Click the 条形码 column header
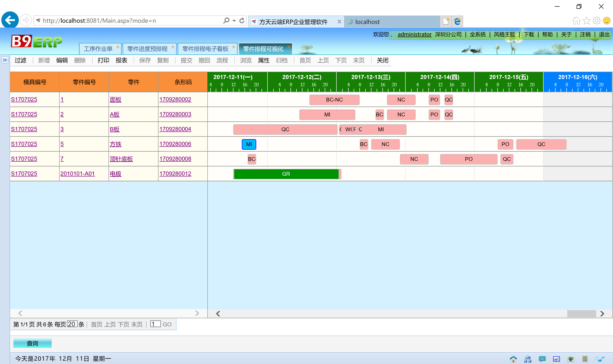Viewport: 613px width, 364px height. click(x=183, y=82)
